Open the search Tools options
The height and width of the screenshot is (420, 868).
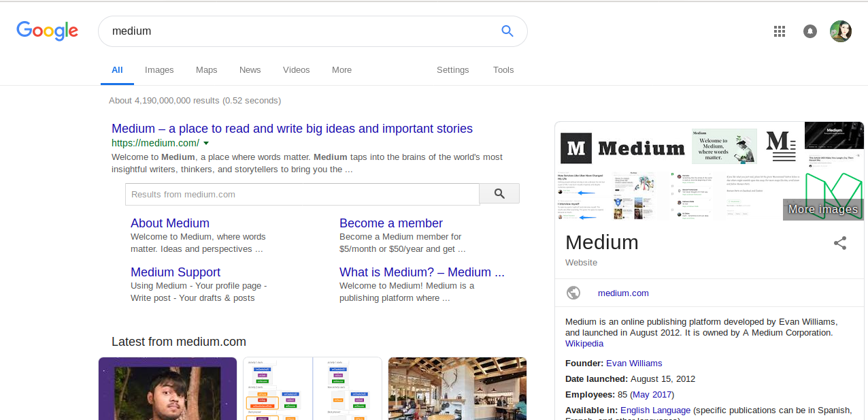click(503, 70)
